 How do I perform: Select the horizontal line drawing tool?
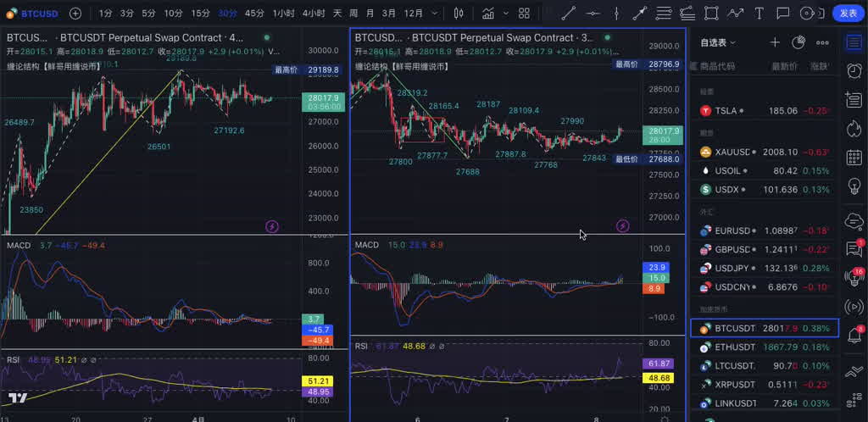point(593,13)
